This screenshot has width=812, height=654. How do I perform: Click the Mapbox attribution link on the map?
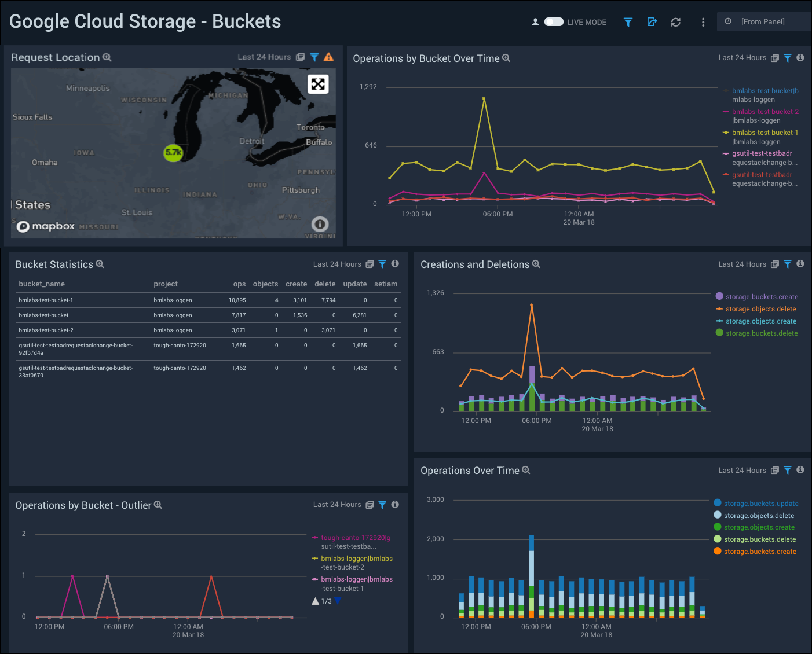click(46, 226)
